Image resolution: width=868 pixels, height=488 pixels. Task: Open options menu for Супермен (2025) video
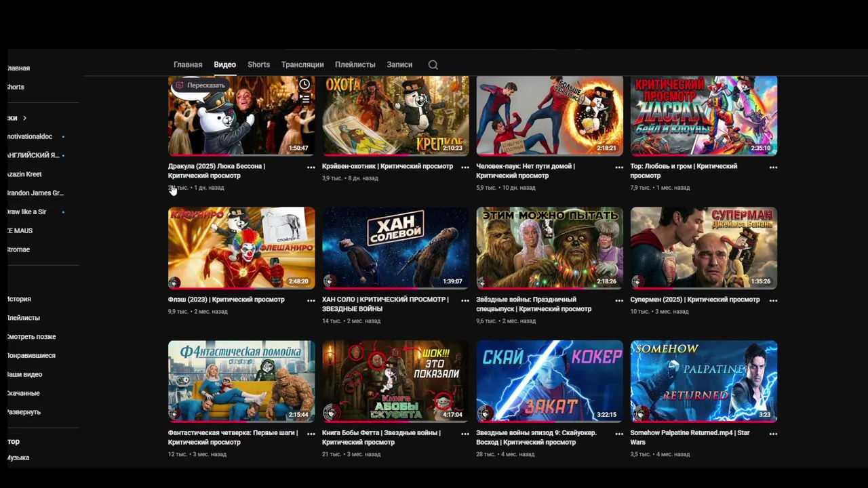coord(773,300)
